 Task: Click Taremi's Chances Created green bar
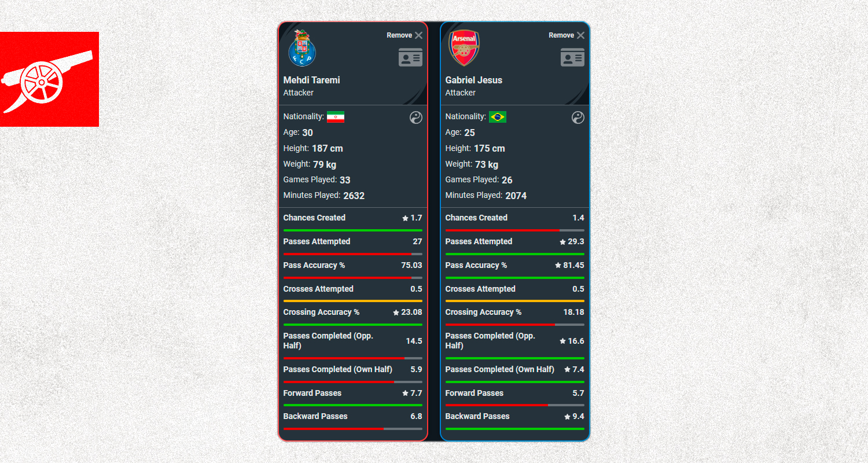(x=353, y=230)
